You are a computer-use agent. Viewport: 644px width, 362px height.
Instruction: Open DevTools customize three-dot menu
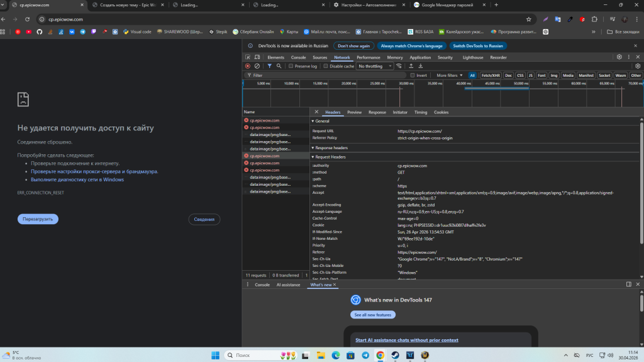click(629, 57)
